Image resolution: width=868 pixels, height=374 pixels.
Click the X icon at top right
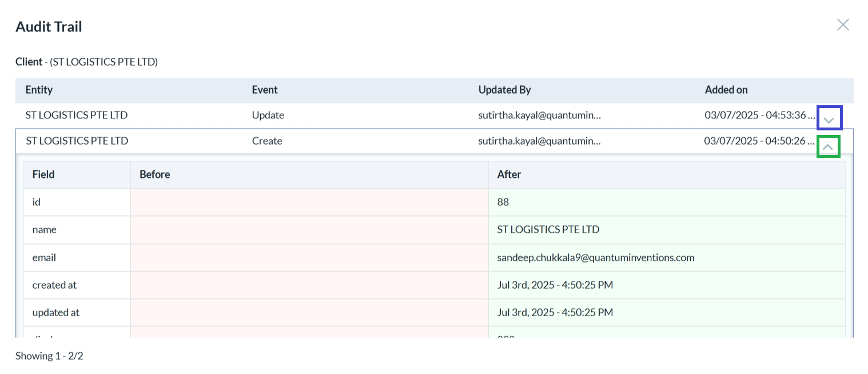click(843, 25)
